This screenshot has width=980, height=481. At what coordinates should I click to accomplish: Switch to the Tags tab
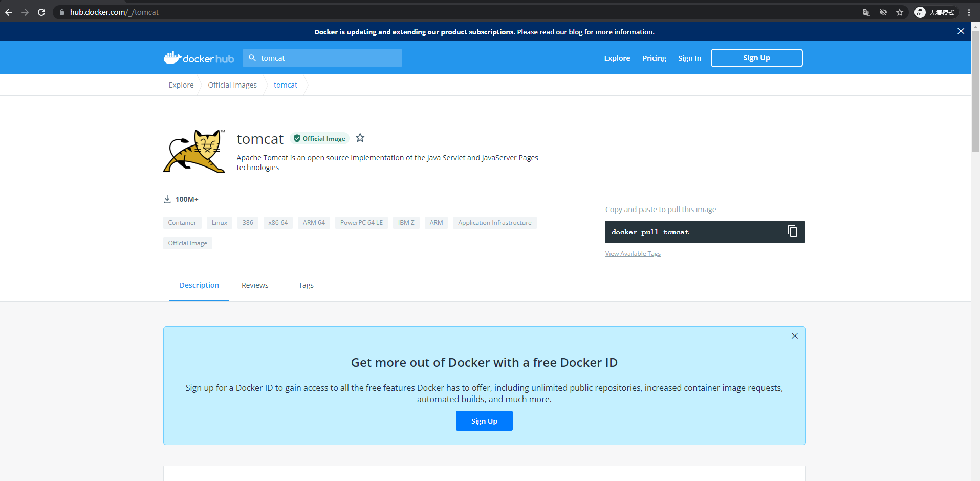pos(306,285)
